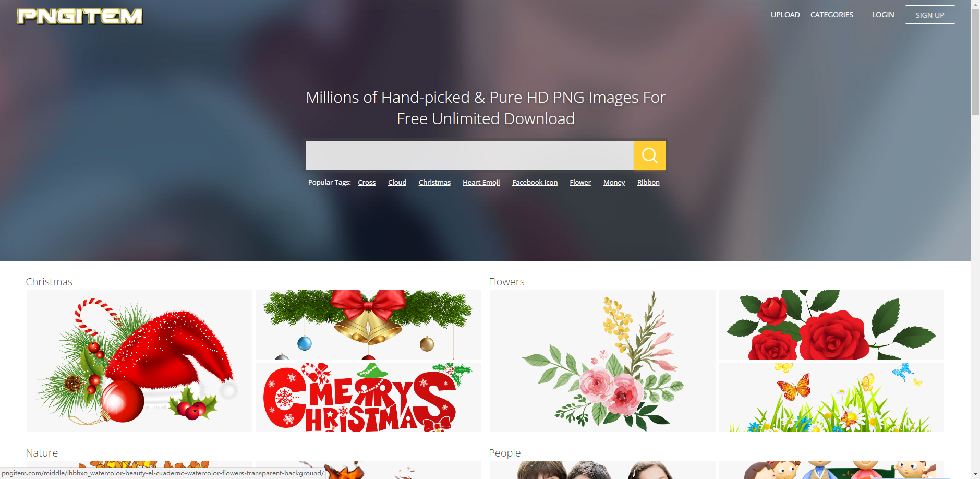The height and width of the screenshot is (479, 980).
Task: Open the butterflies and grass thumbnail
Action: click(x=831, y=397)
